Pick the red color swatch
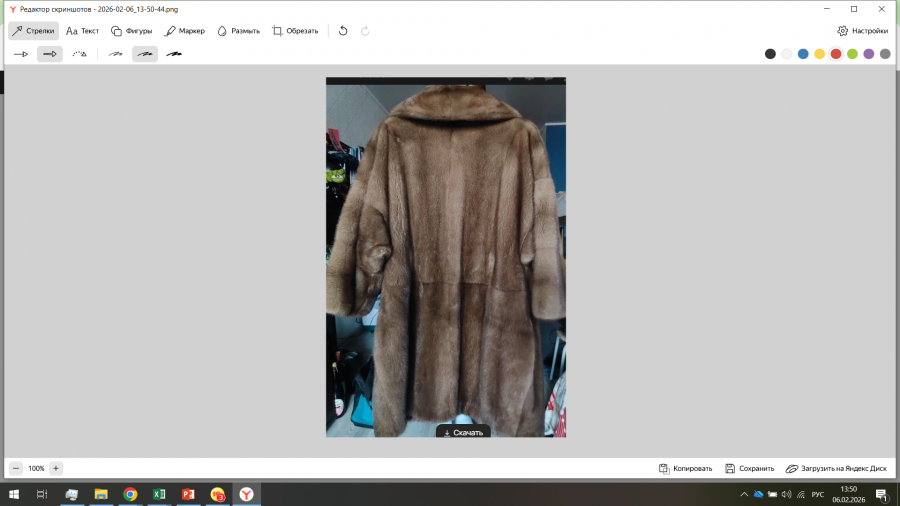 coord(836,54)
